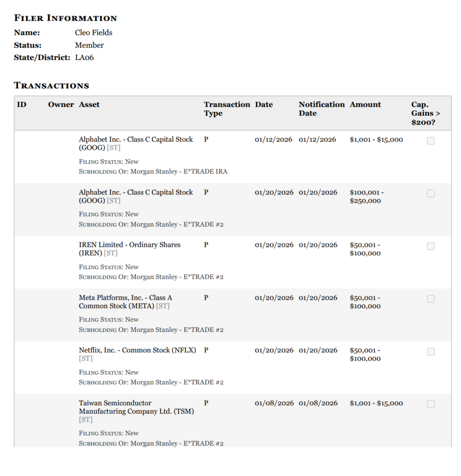Viewport: 461px width, 476px height.
Task: Select the Notification Date column header
Action: pos(322,109)
